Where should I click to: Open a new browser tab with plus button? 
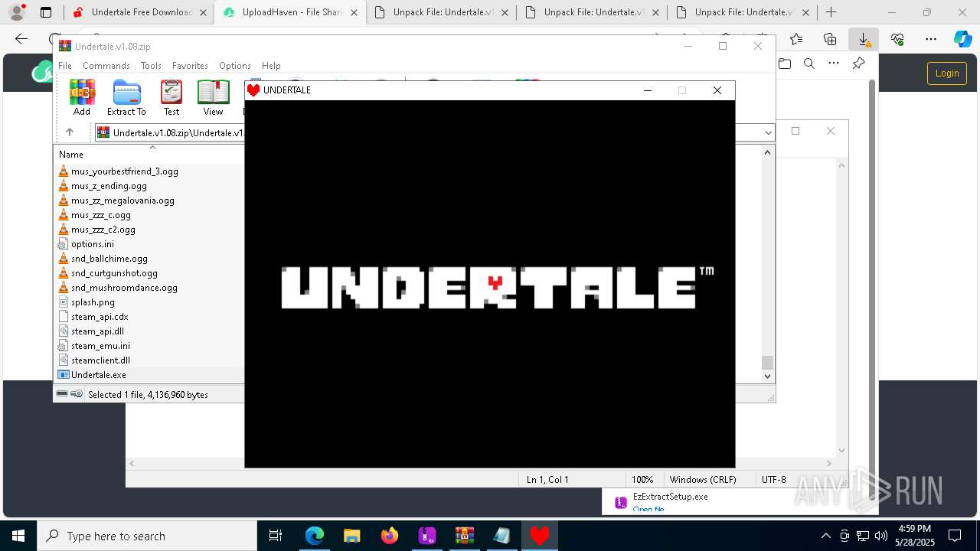pyautogui.click(x=831, y=12)
